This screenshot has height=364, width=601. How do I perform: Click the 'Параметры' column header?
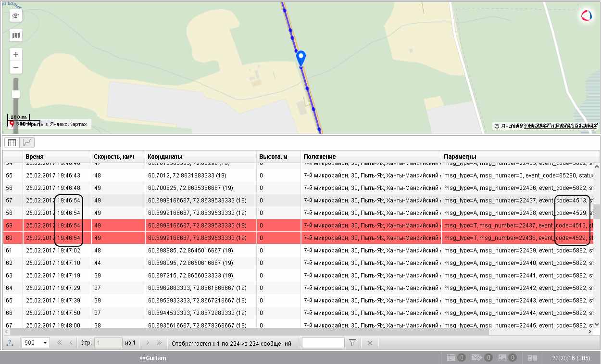click(460, 157)
